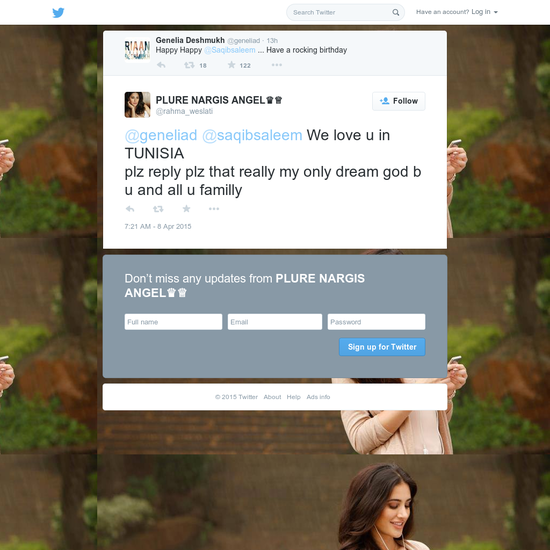Focus the Search Twitter field
This screenshot has height=550, width=550.
345,12
